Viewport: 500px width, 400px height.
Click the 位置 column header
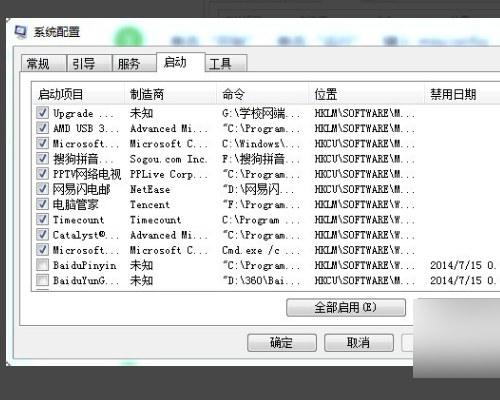click(366, 94)
